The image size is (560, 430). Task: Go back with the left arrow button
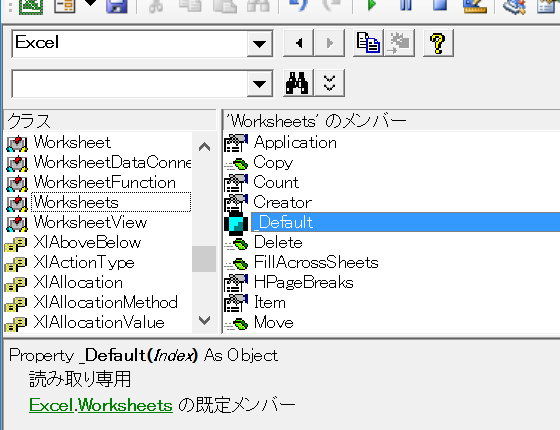[299, 43]
